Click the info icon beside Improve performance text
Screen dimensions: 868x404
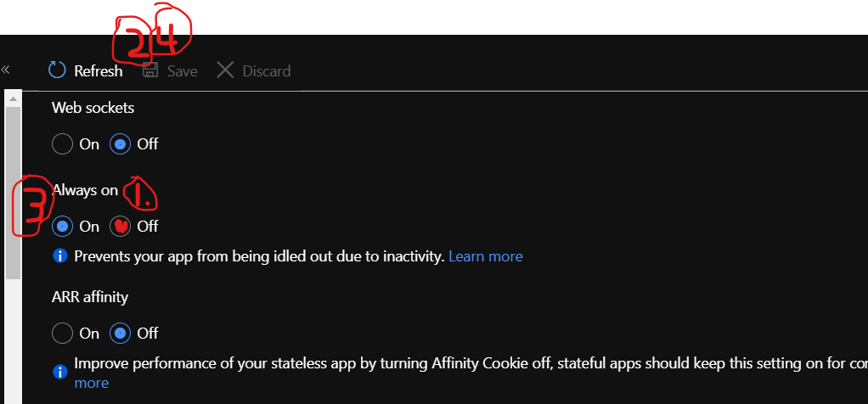click(x=59, y=372)
